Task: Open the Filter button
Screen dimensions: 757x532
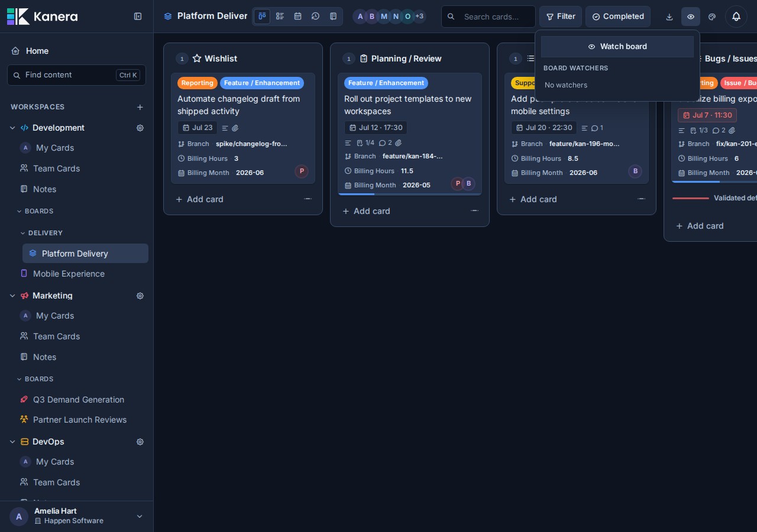Action: click(561, 17)
